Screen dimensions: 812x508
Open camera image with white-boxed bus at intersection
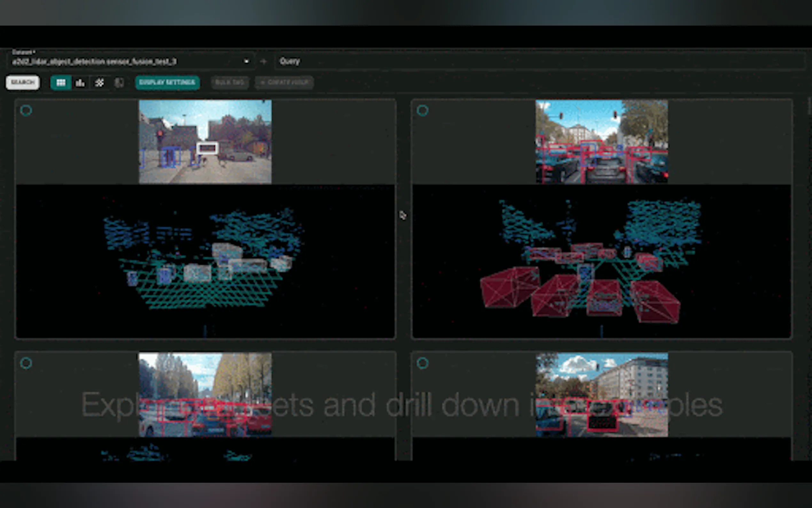click(x=205, y=141)
